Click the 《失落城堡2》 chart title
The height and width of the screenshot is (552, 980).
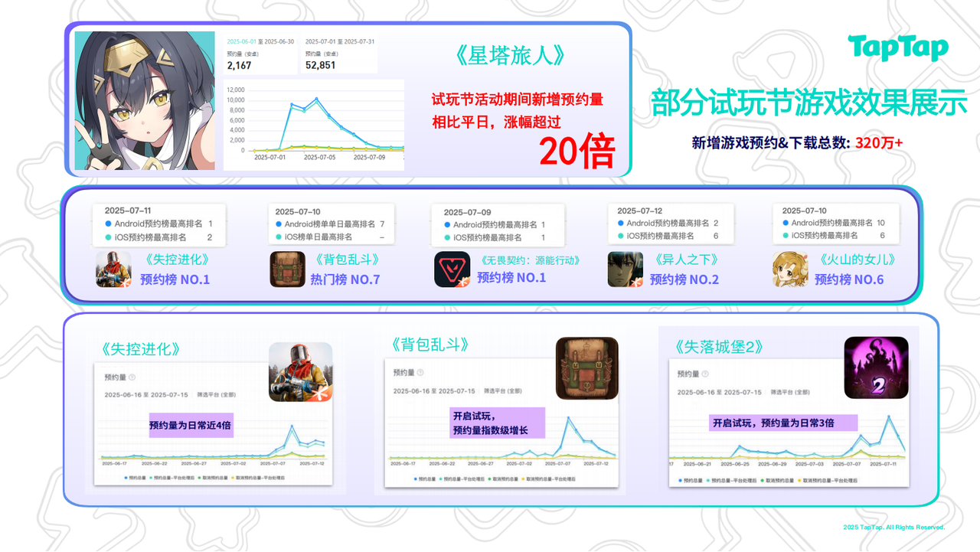tap(720, 346)
